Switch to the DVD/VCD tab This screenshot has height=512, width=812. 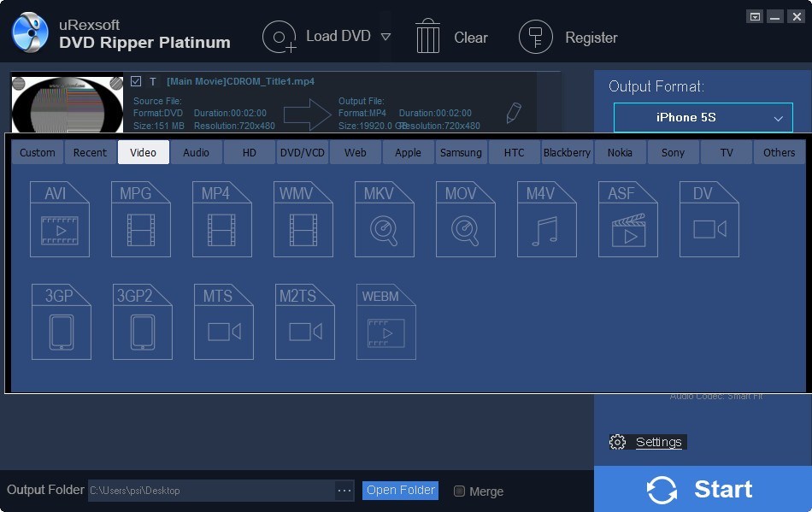click(x=303, y=152)
